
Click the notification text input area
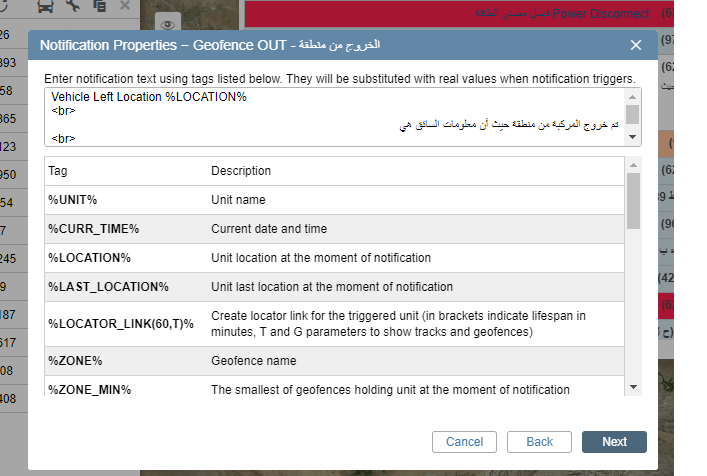(x=334, y=117)
